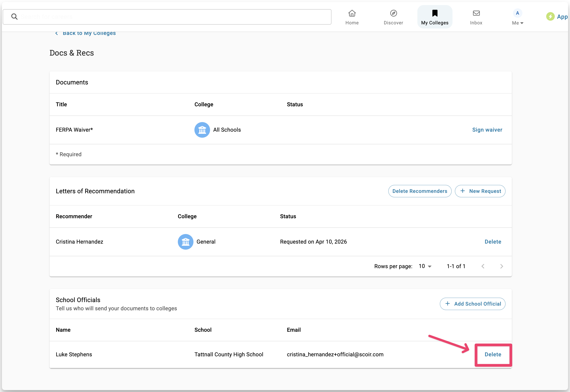Click the search magnifier icon
570x392 pixels.
pos(14,17)
